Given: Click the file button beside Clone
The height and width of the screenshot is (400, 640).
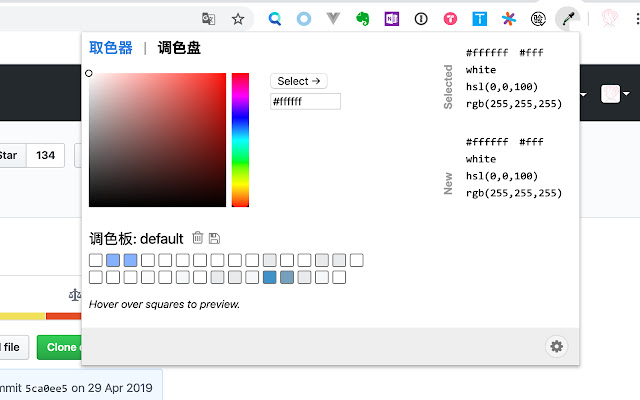Looking at the screenshot, I should tap(14, 347).
